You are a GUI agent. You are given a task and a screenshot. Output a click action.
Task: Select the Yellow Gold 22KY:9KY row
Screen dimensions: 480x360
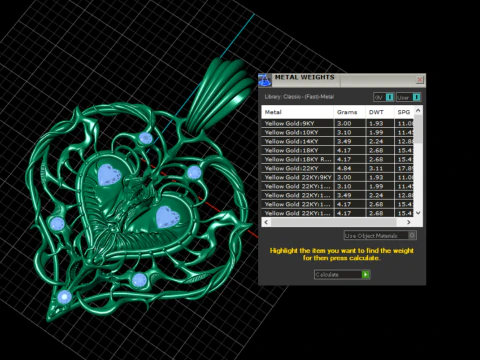point(337,177)
